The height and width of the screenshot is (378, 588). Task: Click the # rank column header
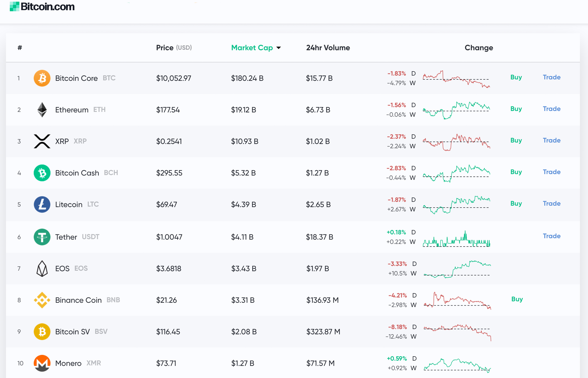(20, 48)
